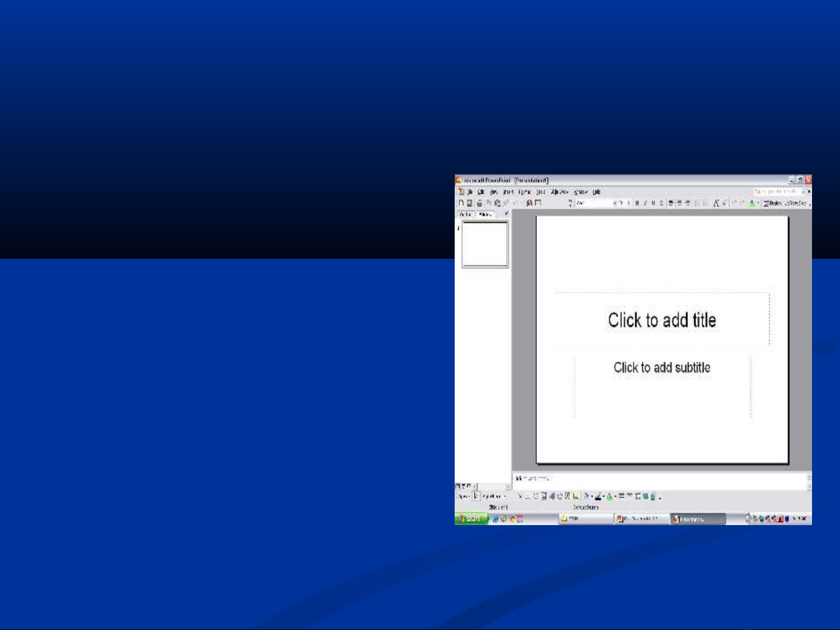Click the font color swatch in drawing toolbar
The image size is (840, 630).
[x=609, y=497]
